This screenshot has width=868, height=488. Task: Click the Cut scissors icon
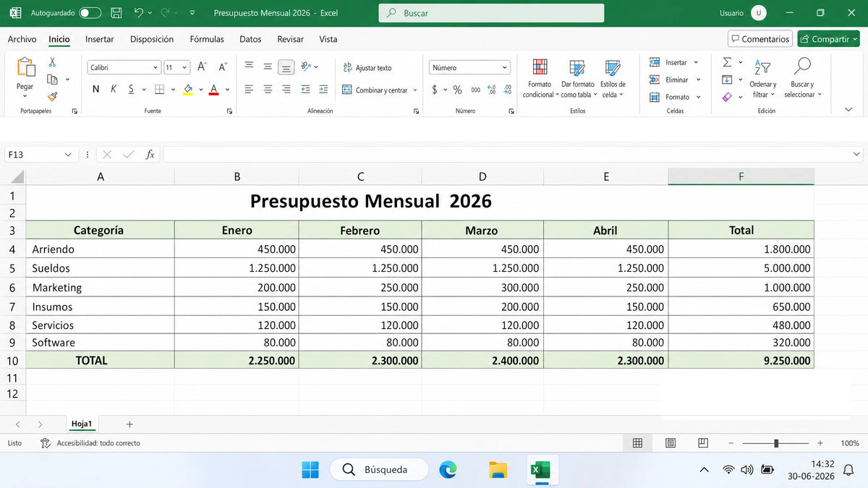[x=52, y=63]
